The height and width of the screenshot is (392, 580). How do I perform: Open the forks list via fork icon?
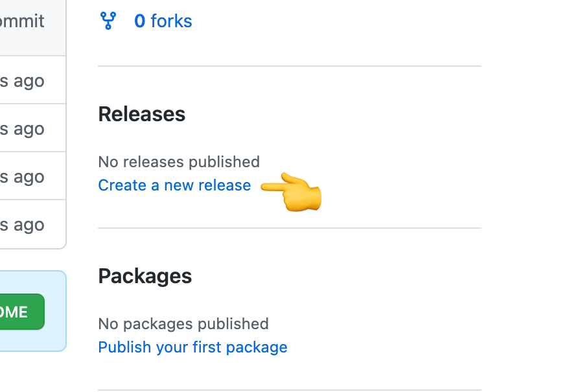[108, 20]
